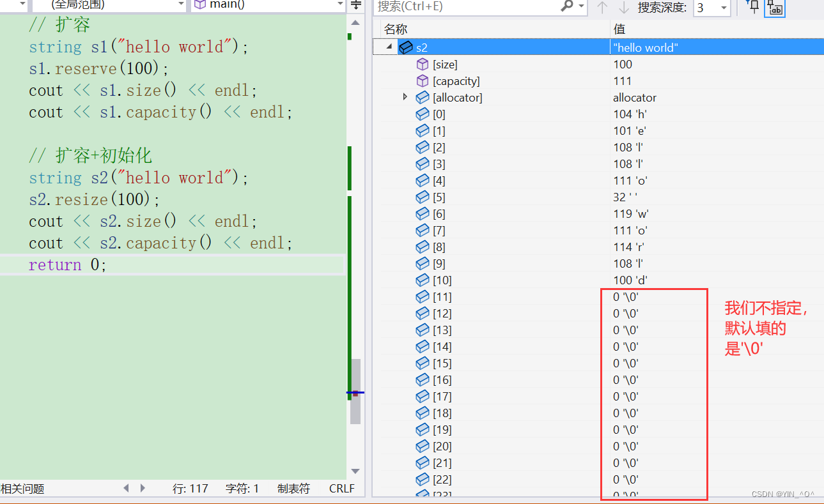The height and width of the screenshot is (504, 824).
Task: Click the previous search result up arrow
Action: (x=602, y=7)
